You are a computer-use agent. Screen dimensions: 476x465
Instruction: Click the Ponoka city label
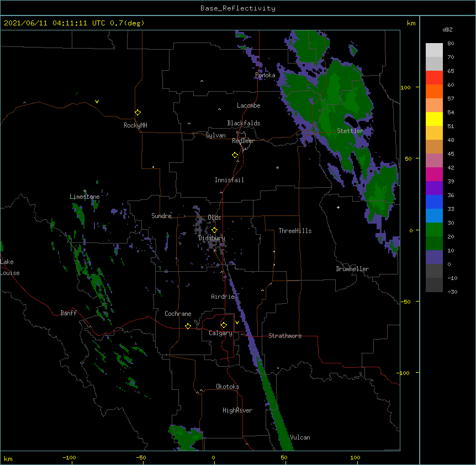pyautogui.click(x=265, y=75)
